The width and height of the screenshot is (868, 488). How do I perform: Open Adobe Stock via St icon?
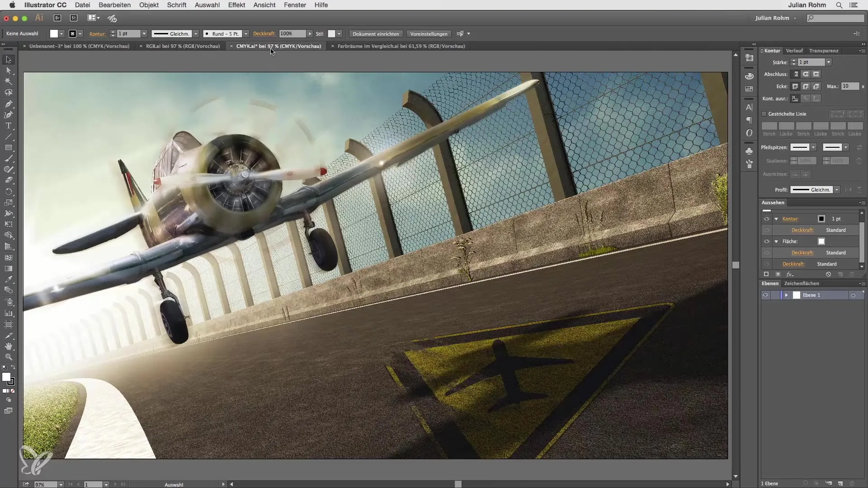(x=74, y=18)
